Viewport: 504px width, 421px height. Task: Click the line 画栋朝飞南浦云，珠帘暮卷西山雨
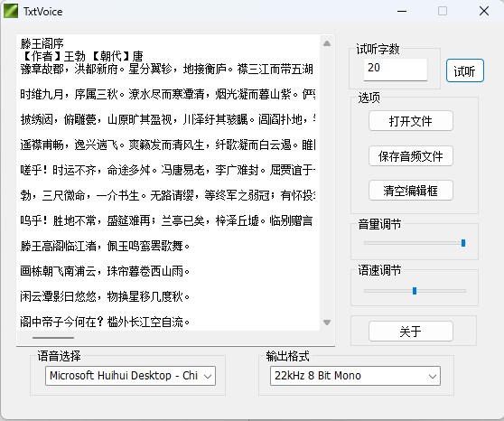[x=105, y=271]
